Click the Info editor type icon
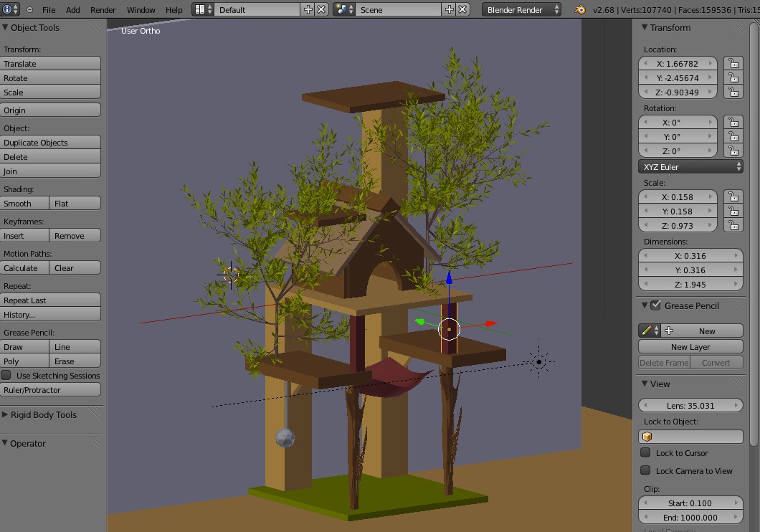 point(10,10)
